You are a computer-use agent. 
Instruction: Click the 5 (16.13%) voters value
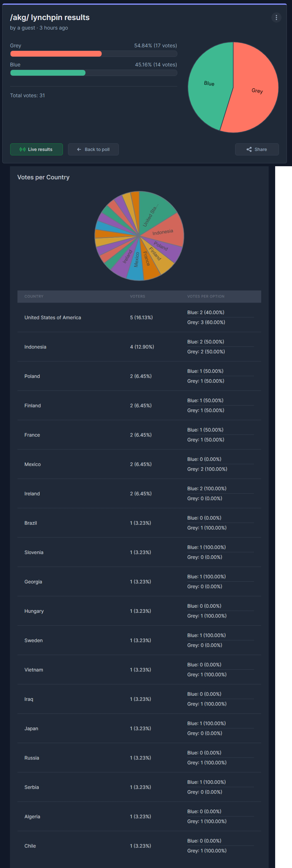point(141,318)
